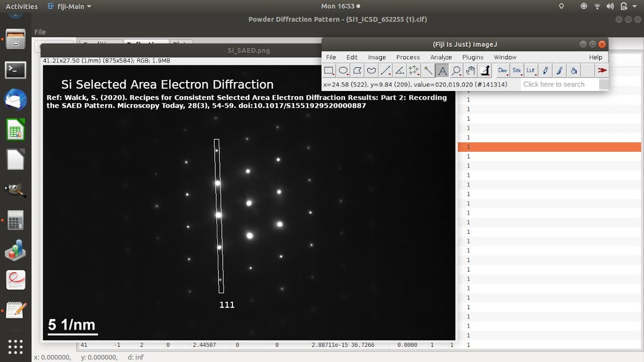Image resolution: width=644 pixels, height=362 pixels.
Task: Open LibreOffice Calc from the dock
Action: (16, 130)
